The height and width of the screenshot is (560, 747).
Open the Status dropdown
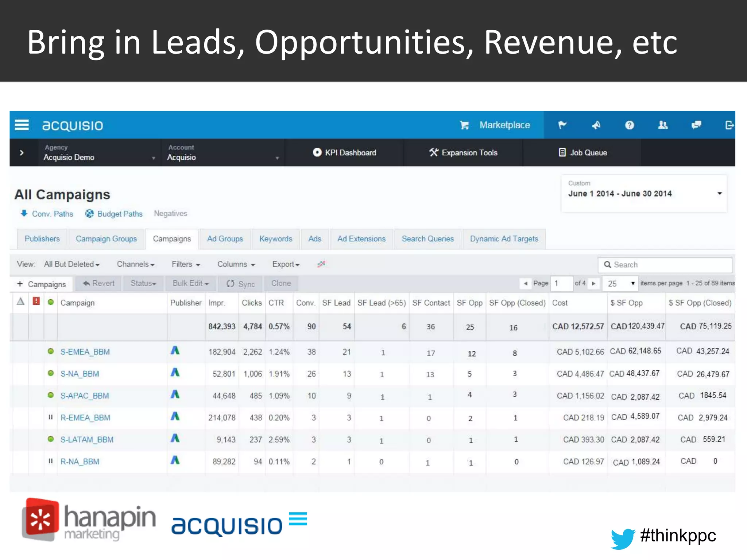tap(143, 283)
